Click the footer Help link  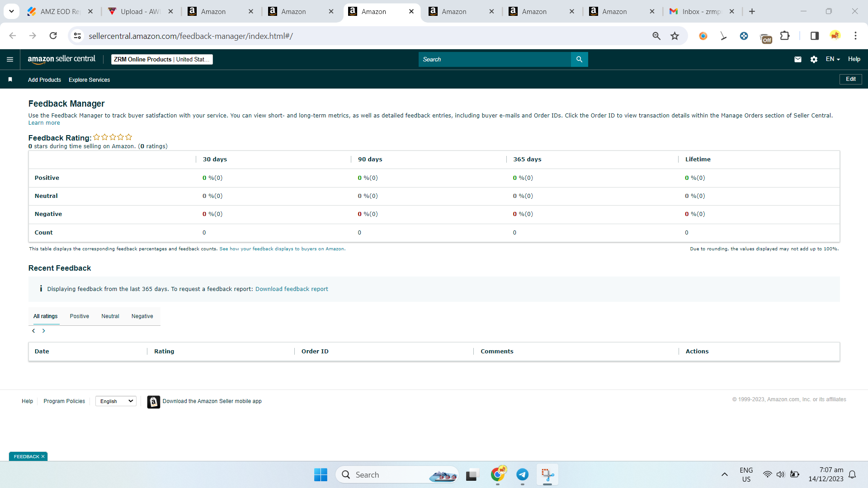(27, 401)
